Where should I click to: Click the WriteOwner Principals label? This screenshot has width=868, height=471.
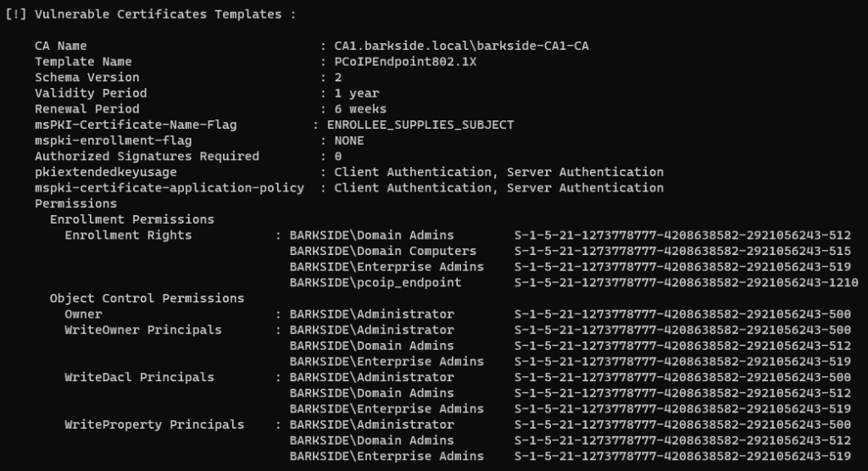[x=143, y=330]
